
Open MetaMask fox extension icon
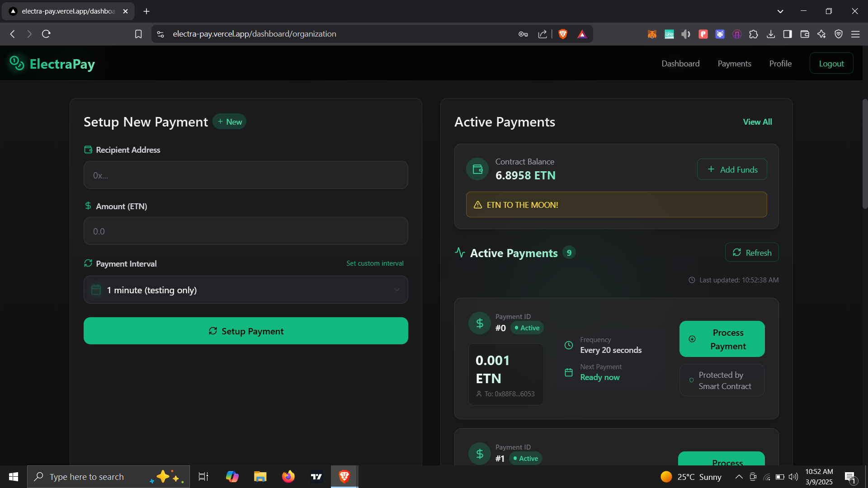pyautogui.click(x=651, y=34)
